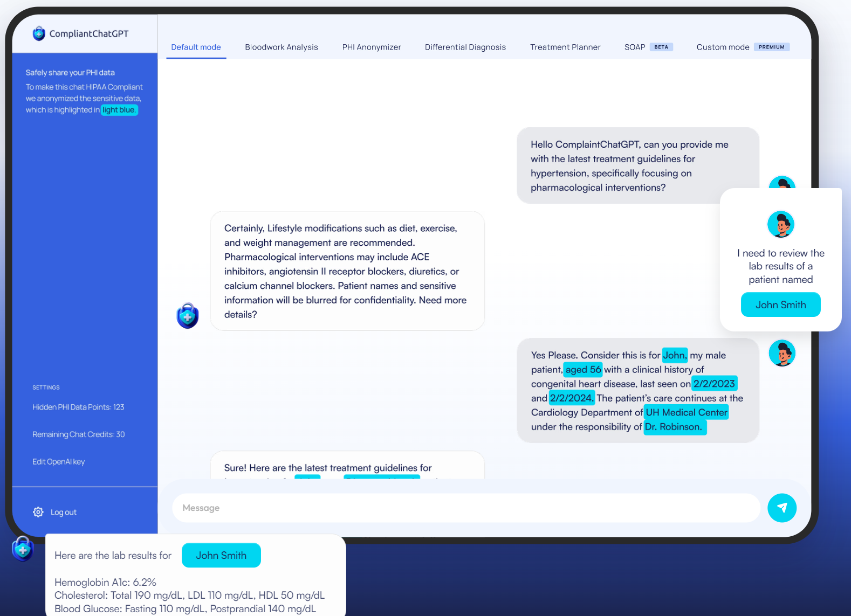Click 'light blue' highlight in sidebar note
Image resolution: width=851 pixels, height=616 pixels.
pyautogui.click(x=119, y=110)
